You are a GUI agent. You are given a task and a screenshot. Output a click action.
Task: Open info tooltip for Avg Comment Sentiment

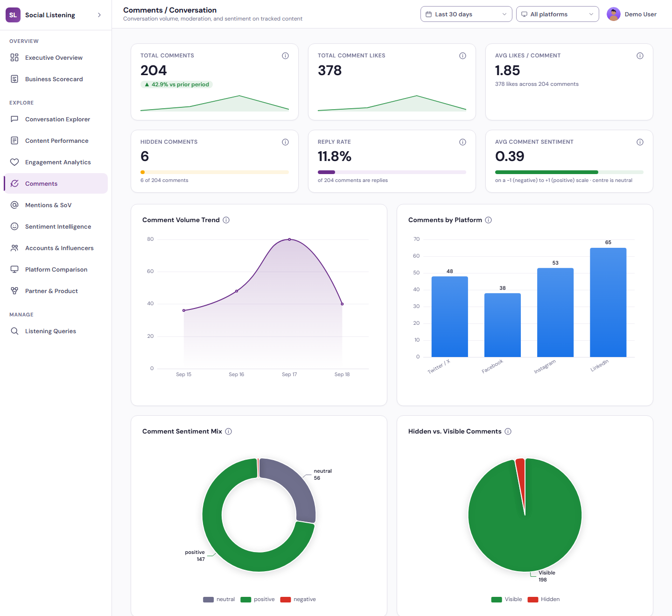coord(640,142)
